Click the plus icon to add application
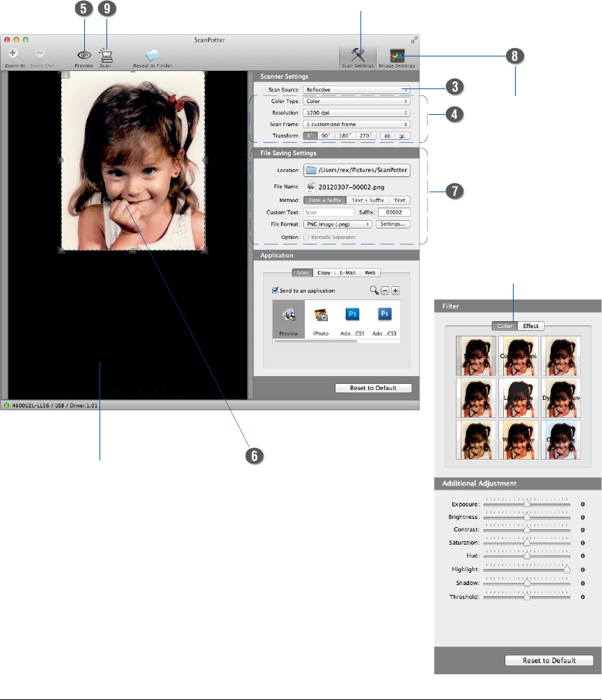Screen dimensions: 602x700 396,290
